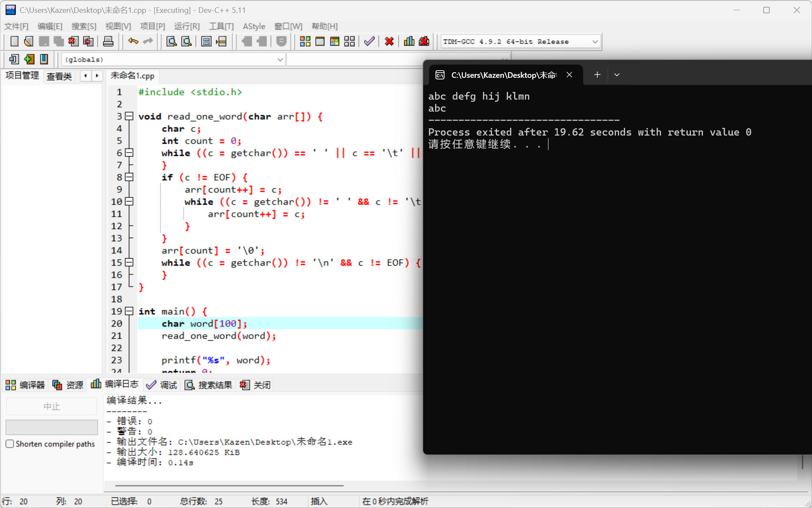Open profile analysis chart icon
The image size is (812, 508).
click(409, 41)
